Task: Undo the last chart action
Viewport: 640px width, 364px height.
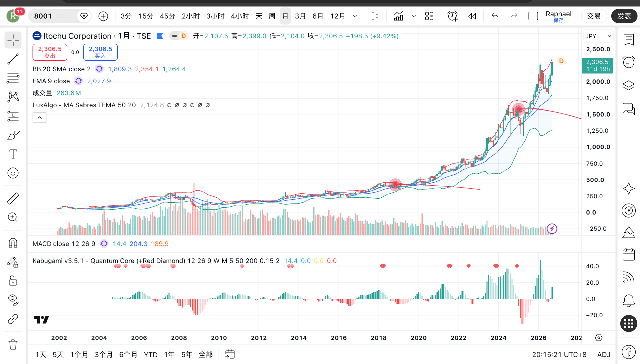Action: click(x=495, y=16)
